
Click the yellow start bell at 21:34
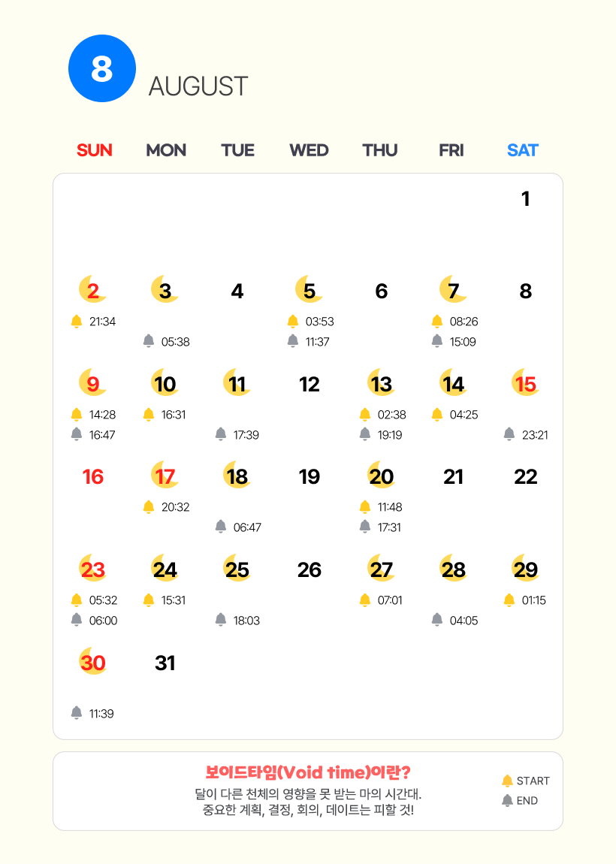77,322
